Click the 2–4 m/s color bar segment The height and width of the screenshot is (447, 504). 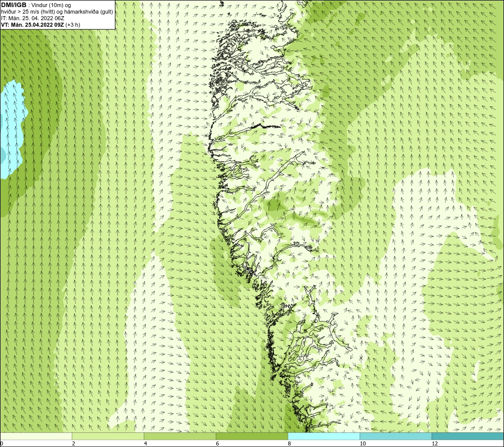click(x=108, y=436)
